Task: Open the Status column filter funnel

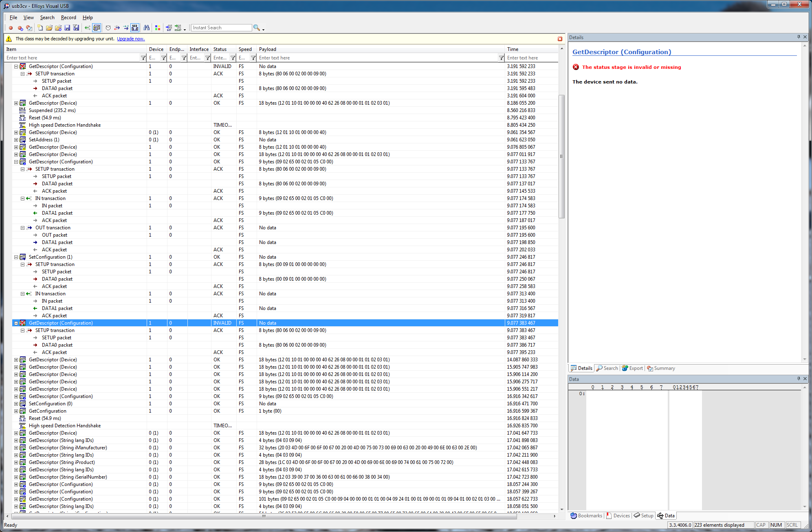Action: [x=233, y=58]
